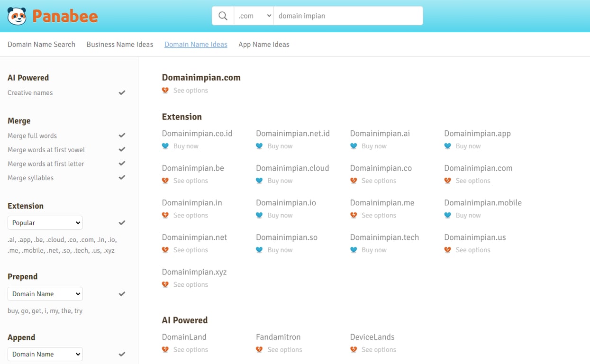Open the Domainimpian.cloud domain link

pyautogui.click(x=292, y=168)
